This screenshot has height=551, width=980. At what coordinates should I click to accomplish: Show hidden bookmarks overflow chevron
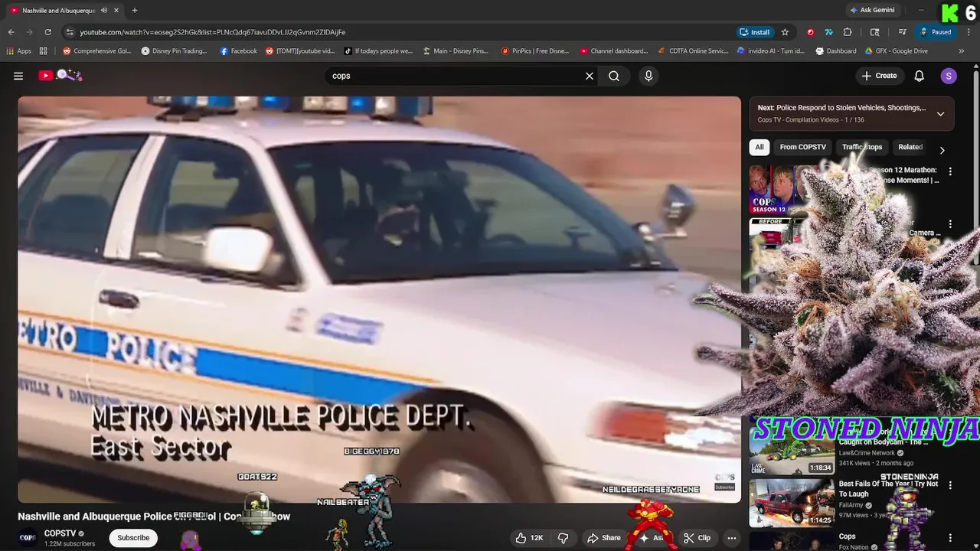pos(962,51)
